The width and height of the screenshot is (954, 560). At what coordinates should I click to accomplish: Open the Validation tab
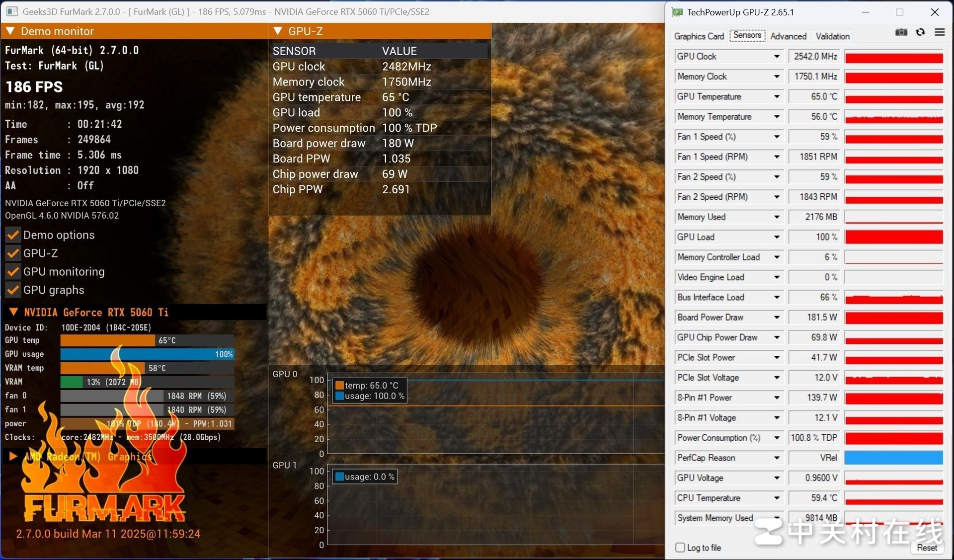click(832, 36)
